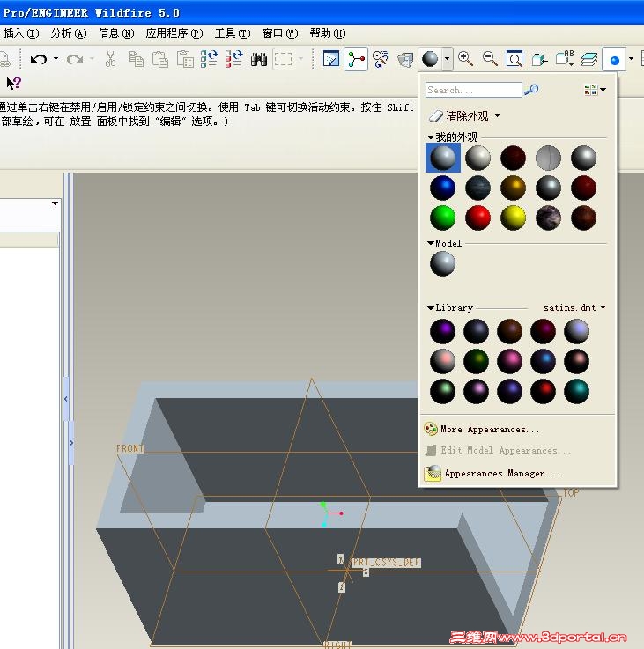Click the Redo arrow icon
The width and height of the screenshot is (644, 649).
[75, 59]
